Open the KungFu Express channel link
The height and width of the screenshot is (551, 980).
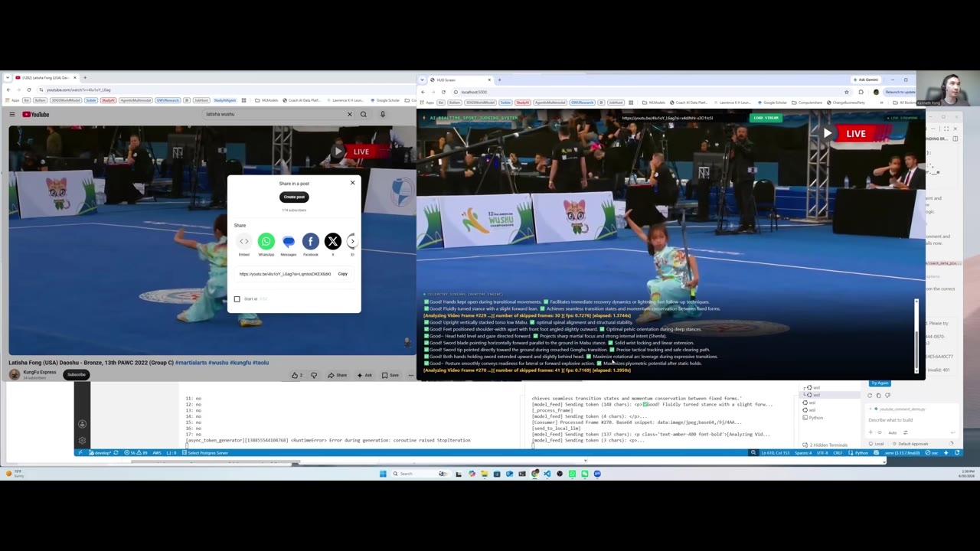pos(39,372)
